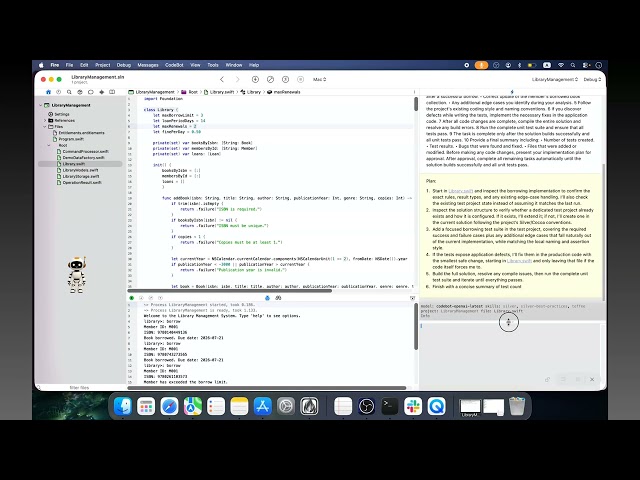The height and width of the screenshot is (480, 640).
Task: Open the File menu
Action: point(69,65)
